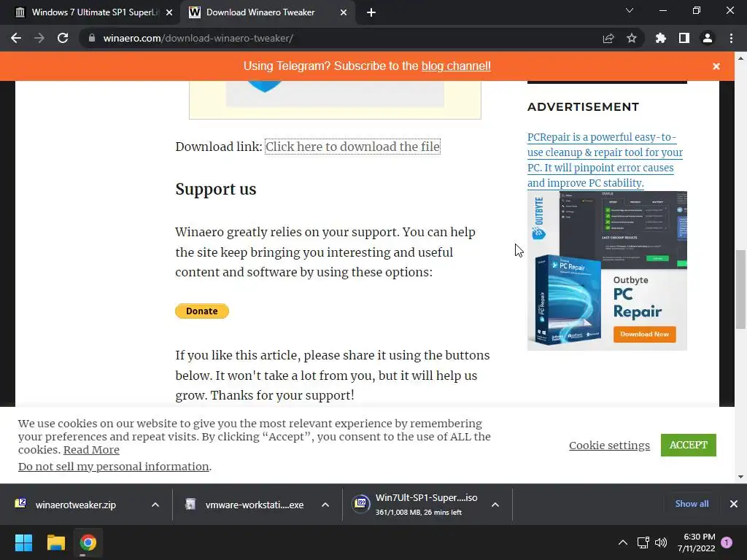Go back to previous page
Image resolution: width=747 pixels, height=560 pixels.
click(16, 38)
